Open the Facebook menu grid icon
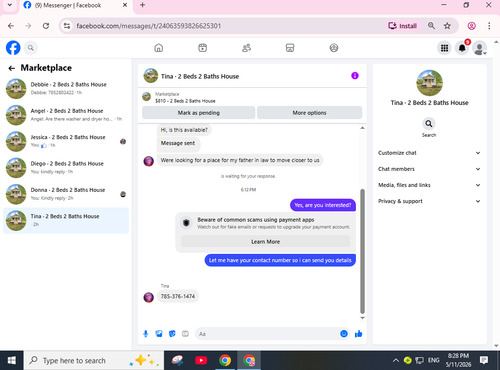 click(x=444, y=48)
